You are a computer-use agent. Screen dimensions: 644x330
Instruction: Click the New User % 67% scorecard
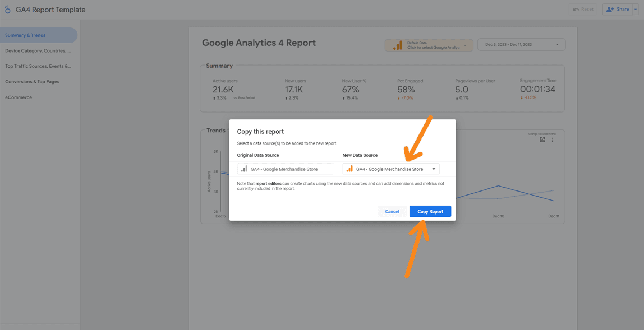tap(354, 89)
